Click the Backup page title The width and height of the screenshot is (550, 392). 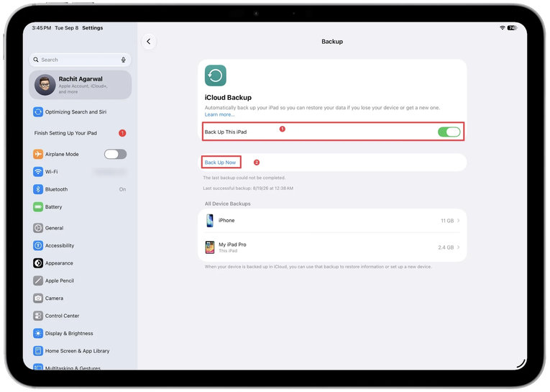332,42
